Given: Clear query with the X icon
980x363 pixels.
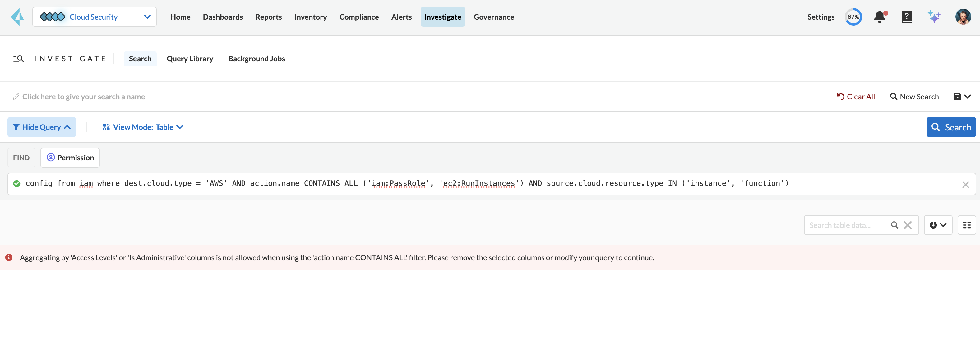Looking at the screenshot, I should point(965,185).
